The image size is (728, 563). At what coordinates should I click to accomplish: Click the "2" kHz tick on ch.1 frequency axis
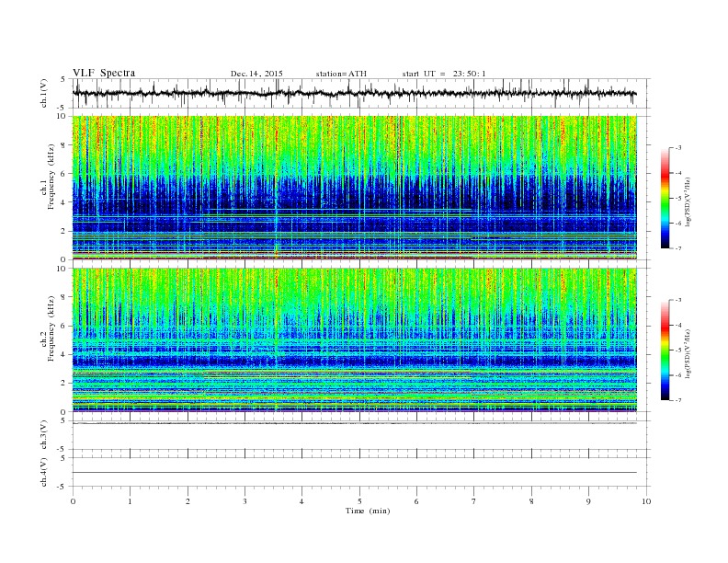pos(63,231)
